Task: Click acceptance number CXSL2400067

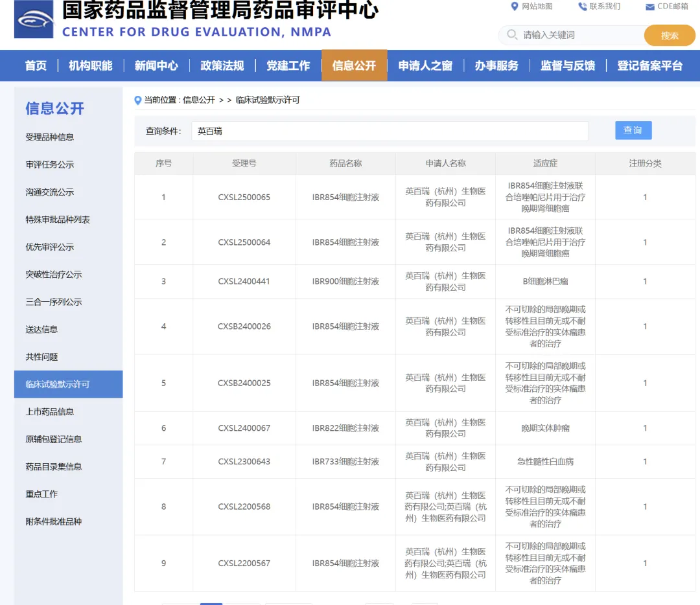Action: 244,428
